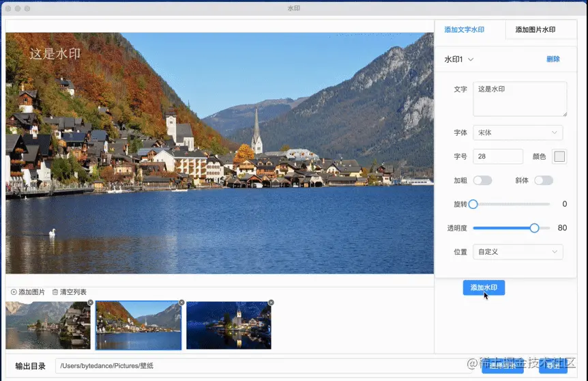The image size is (588, 381).
Task: Select the first thumbnail of mountain village
Action: pos(48,326)
